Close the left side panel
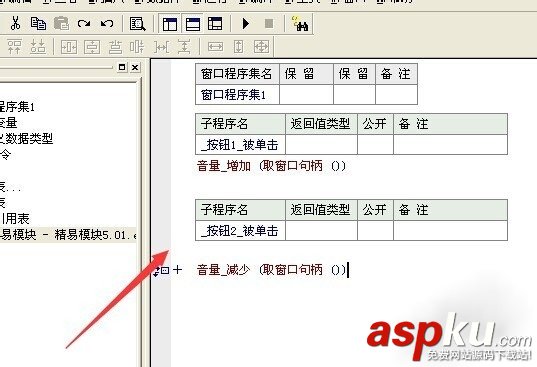537x367 pixels. point(135,67)
